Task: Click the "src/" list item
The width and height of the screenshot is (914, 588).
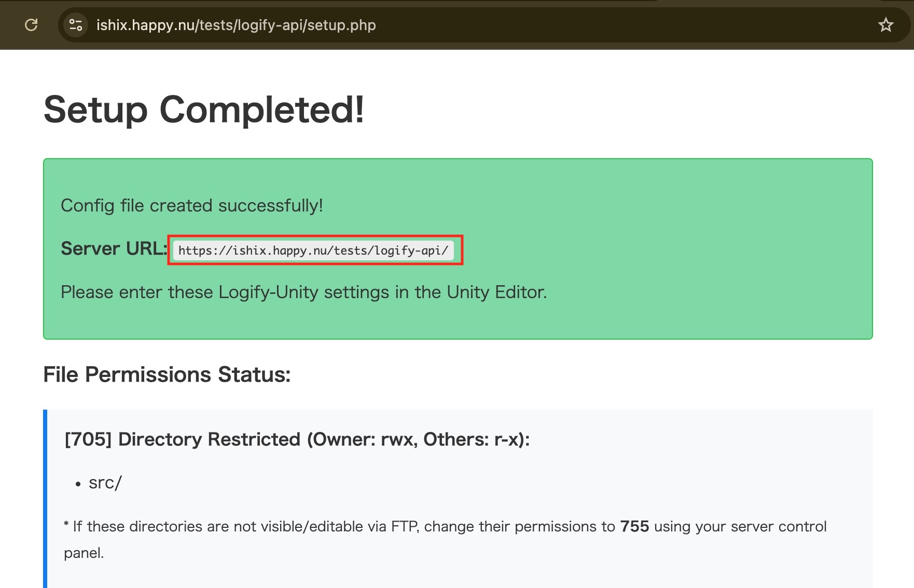Action: coord(105,483)
